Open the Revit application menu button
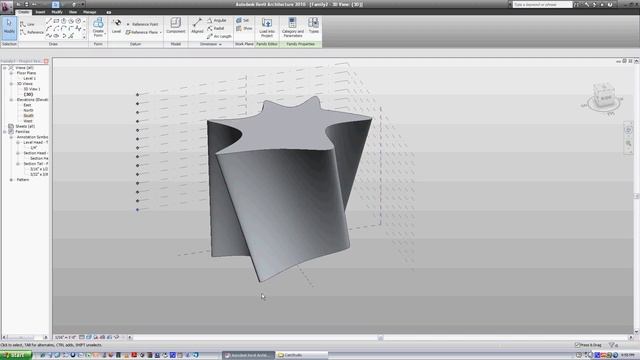Image resolution: width=640 pixels, height=360 pixels. click(6, 7)
